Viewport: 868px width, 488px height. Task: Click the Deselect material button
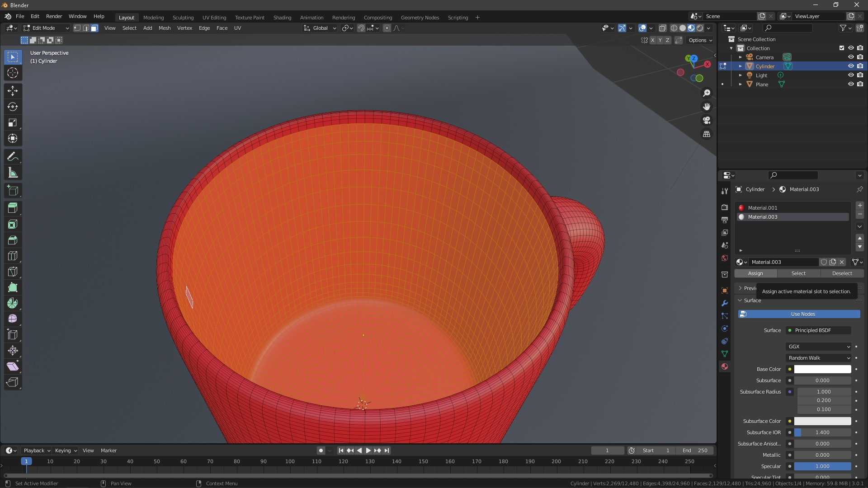[842, 273]
